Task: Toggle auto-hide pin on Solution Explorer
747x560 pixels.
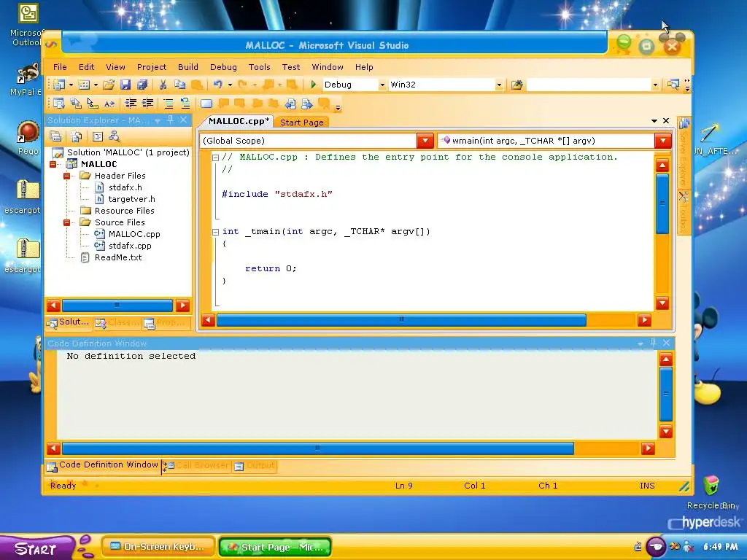Action: (171, 120)
